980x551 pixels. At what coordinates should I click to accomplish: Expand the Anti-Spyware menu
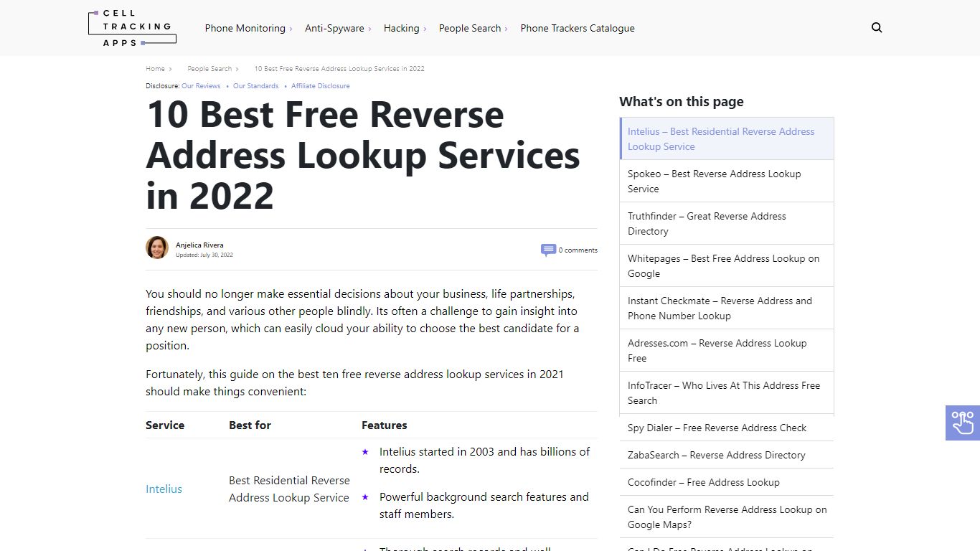point(338,28)
